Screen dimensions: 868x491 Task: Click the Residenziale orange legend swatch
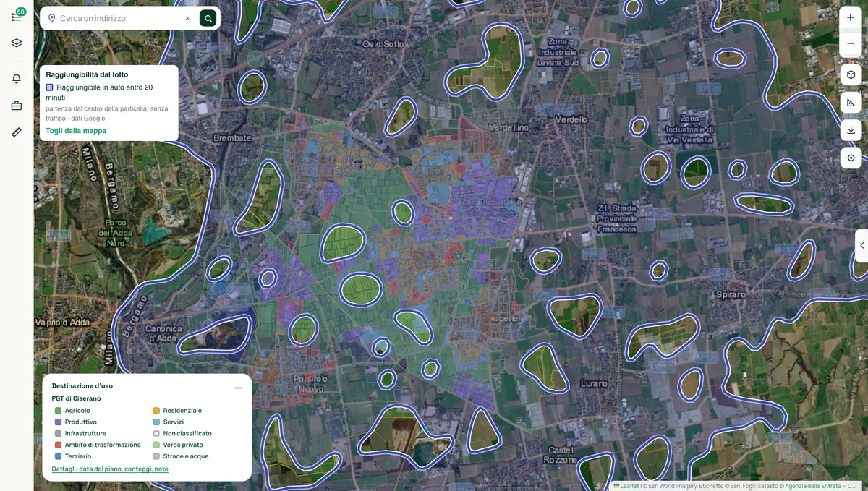pyautogui.click(x=156, y=411)
